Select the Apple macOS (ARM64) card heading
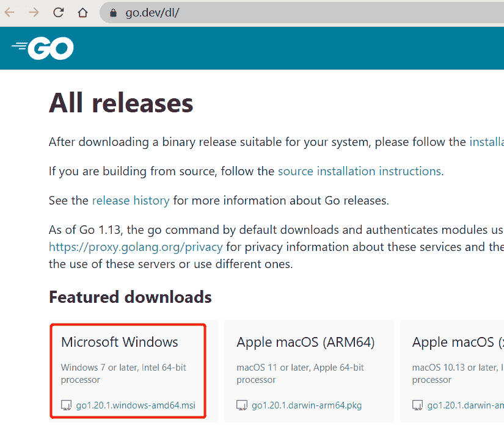This screenshot has height=439, width=504. (305, 342)
